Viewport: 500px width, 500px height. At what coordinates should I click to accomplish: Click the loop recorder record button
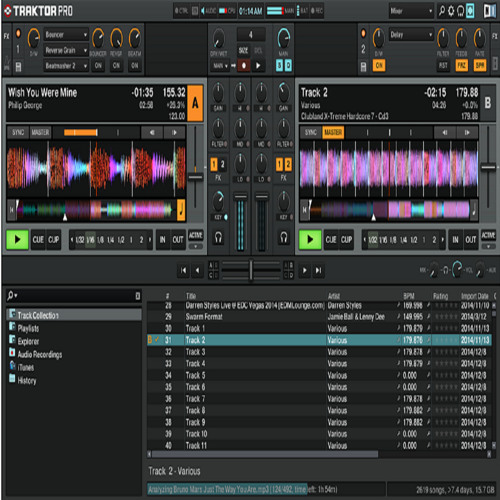244,65
